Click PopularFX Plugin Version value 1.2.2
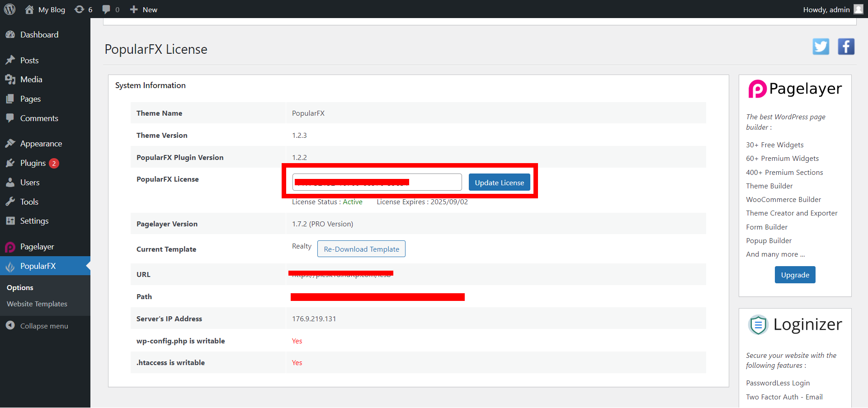868x408 pixels. pos(299,157)
